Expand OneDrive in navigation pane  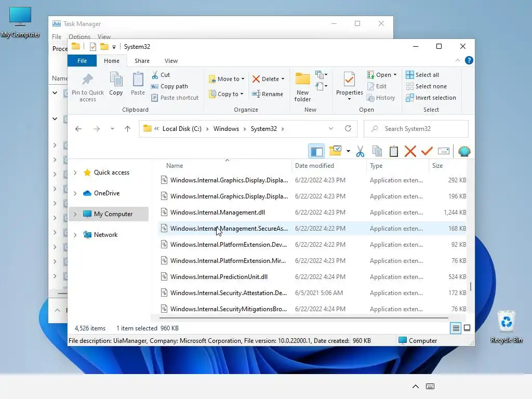[75, 193]
